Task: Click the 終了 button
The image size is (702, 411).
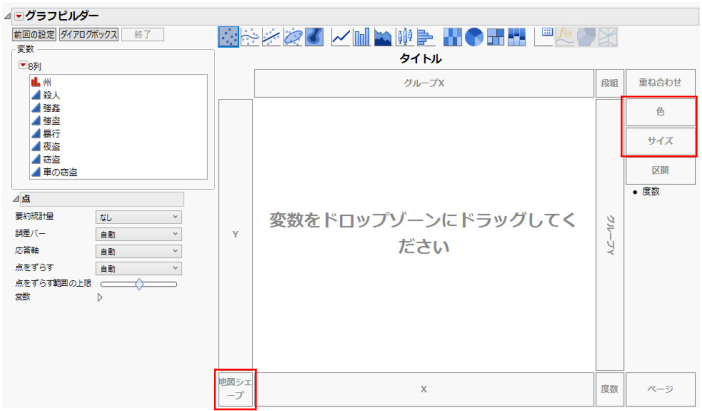Action: tap(143, 34)
